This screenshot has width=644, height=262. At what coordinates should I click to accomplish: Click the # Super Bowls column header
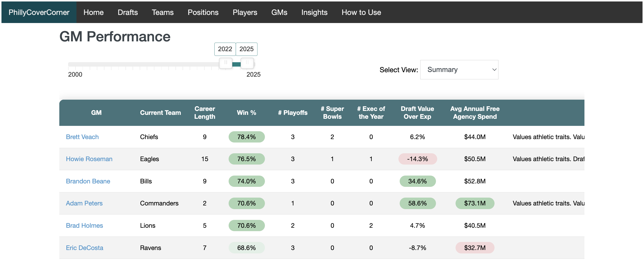pyautogui.click(x=332, y=113)
